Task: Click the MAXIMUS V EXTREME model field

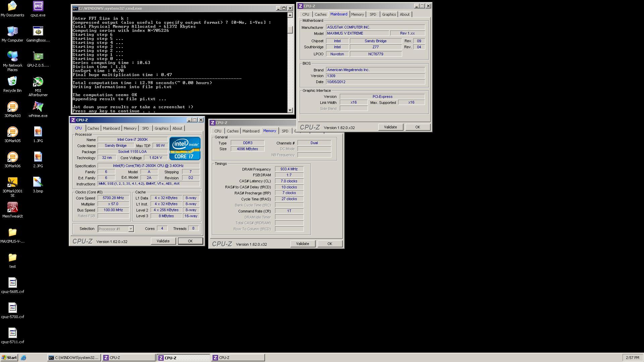Action: (x=357, y=34)
